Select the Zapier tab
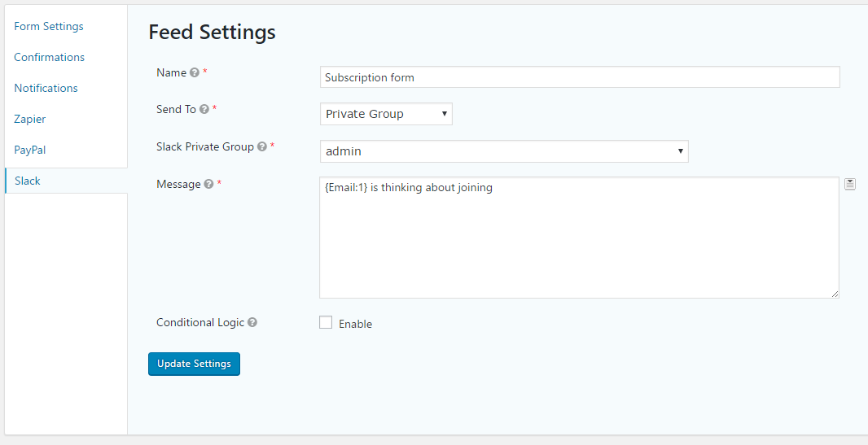Viewport: 868px width, 445px height. pyautogui.click(x=30, y=119)
